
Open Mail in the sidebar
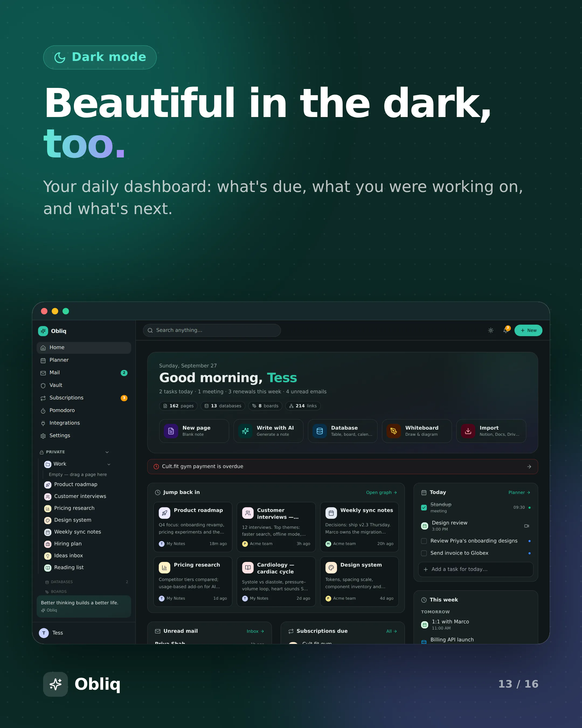tap(84, 373)
